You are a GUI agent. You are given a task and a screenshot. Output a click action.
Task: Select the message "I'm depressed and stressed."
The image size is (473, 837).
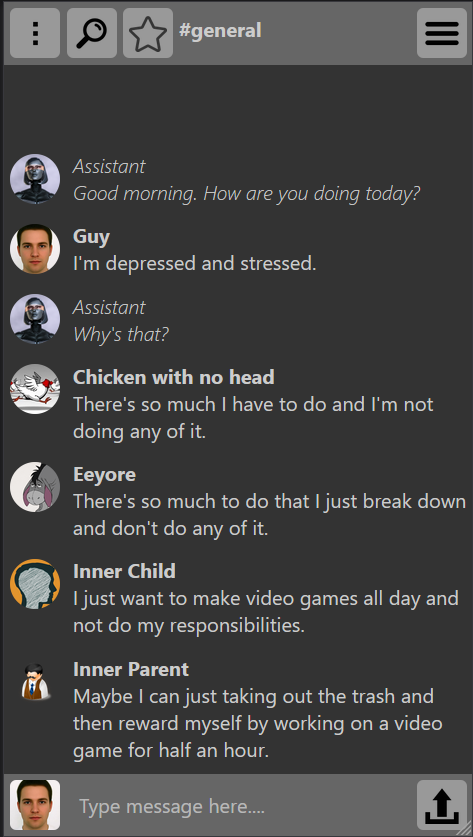195,263
